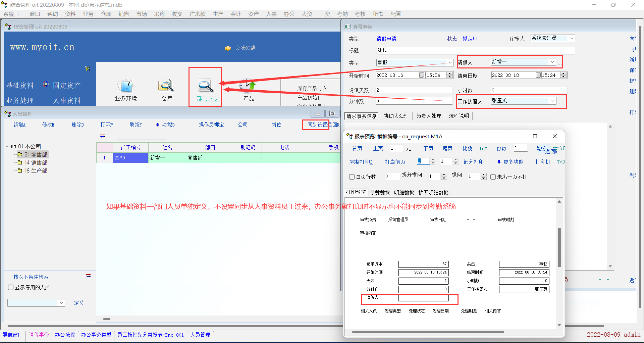Open the 审核人 dropdown

click(571, 39)
